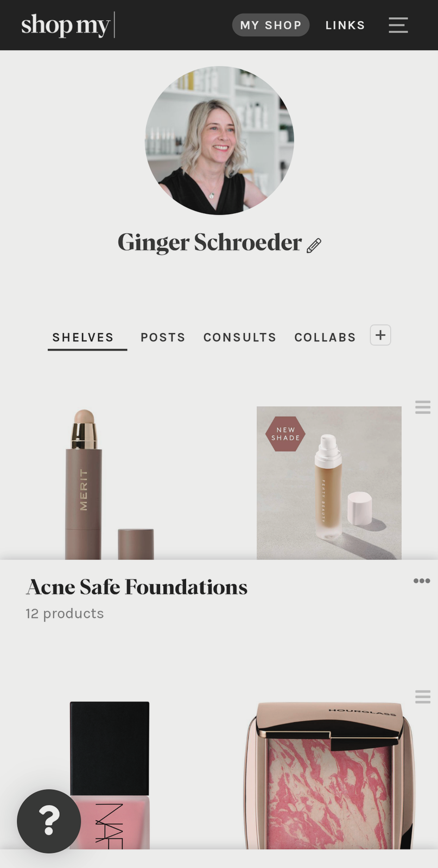Screen dimensions: 438x868
Task: Grab reorder handle beside Hourglass blush shelf
Action: (423, 697)
